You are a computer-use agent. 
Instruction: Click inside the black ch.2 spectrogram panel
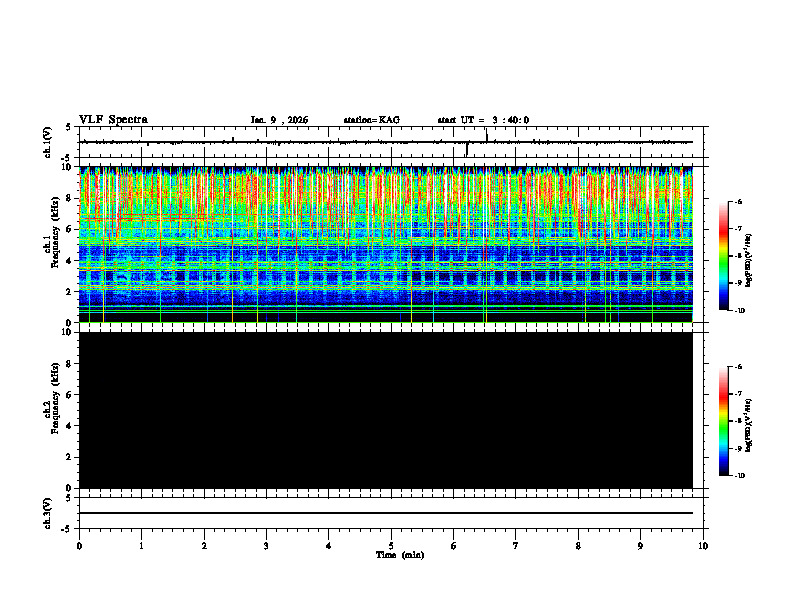386,410
